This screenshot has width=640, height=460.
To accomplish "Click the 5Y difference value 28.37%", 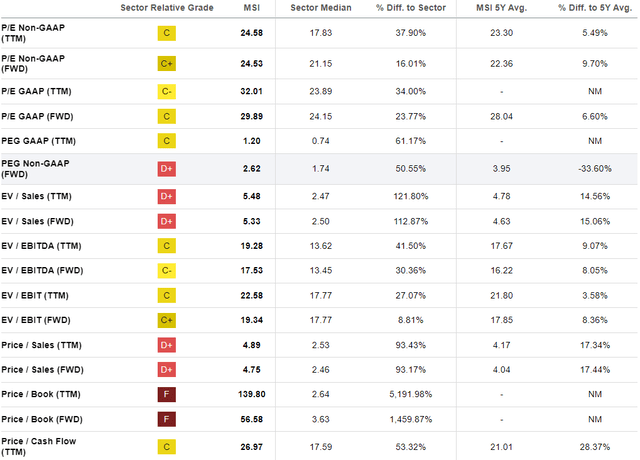I will point(595,447).
